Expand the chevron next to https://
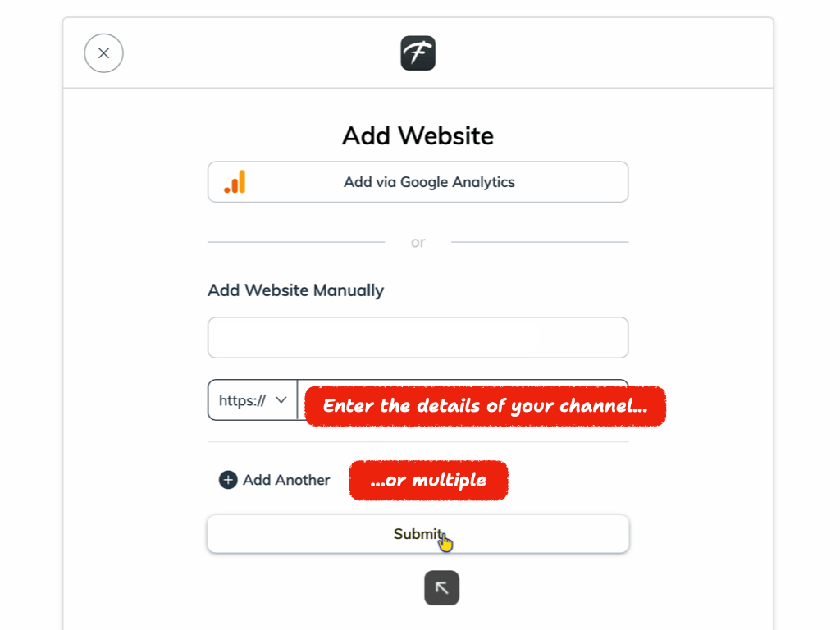Screen dimensions: 840x630 285,400
